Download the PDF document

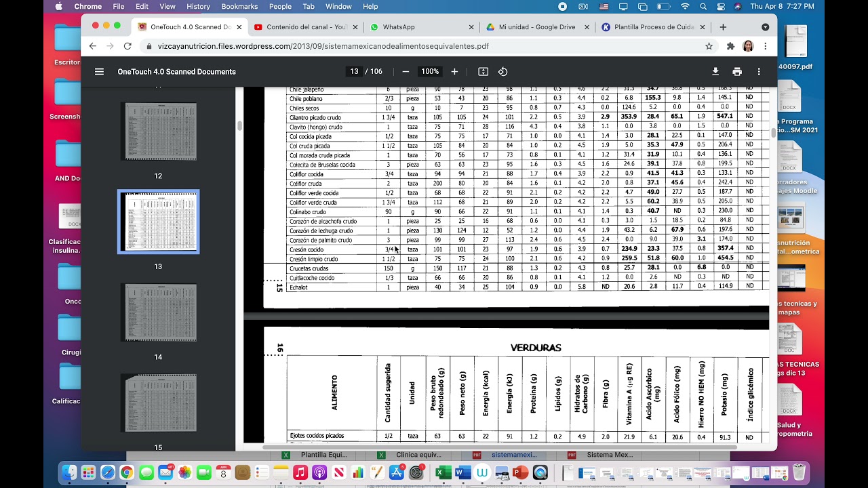[715, 71]
